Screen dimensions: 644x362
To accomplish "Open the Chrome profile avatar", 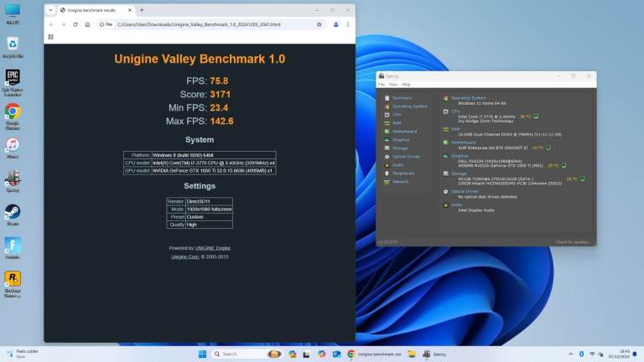I will pos(335,24).
